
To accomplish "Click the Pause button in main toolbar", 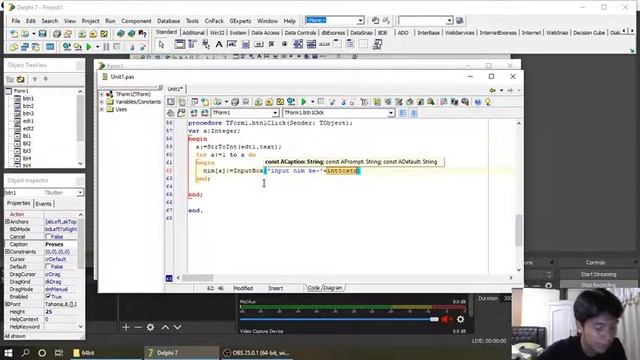I will click(106, 47).
